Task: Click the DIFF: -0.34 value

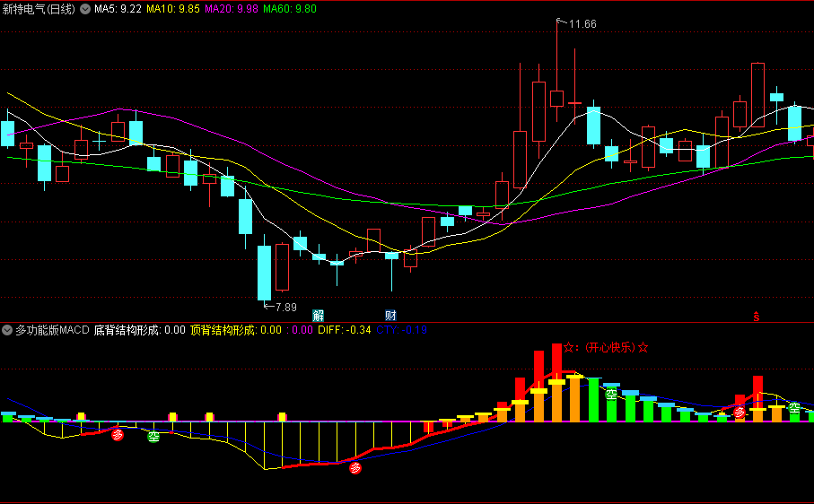Action: pyautogui.click(x=345, y=330)
